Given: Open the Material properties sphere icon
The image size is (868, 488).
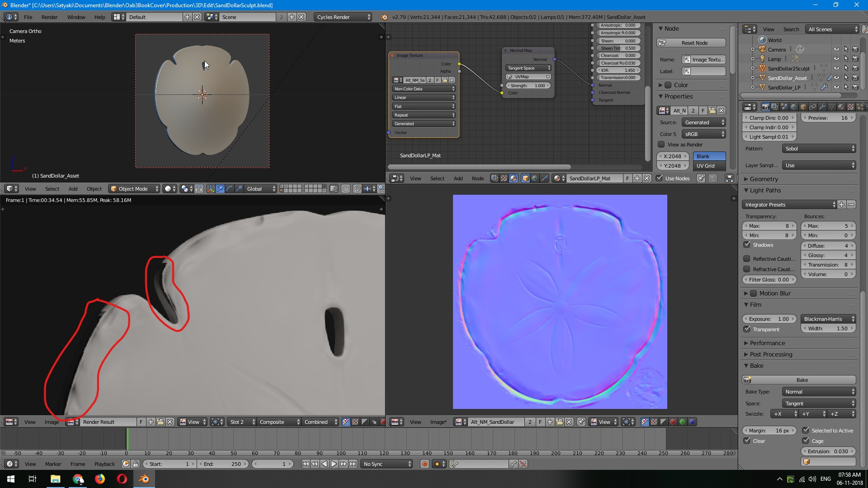Looking at the screenshot, I should coord(841,107).
